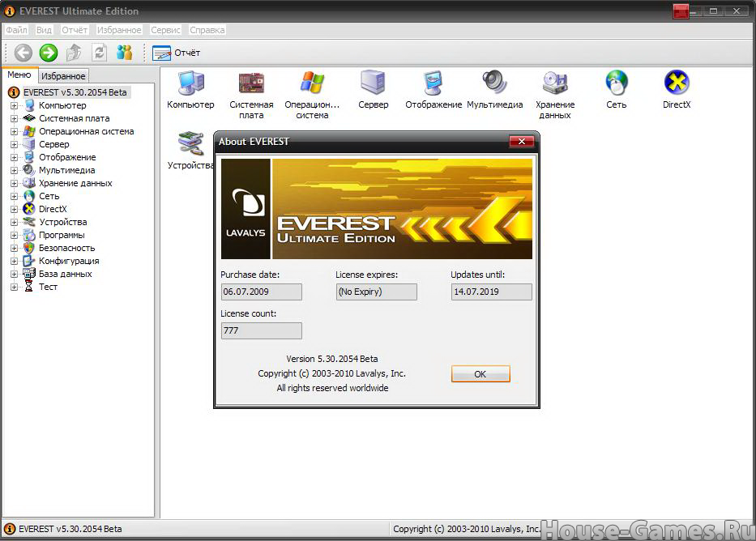Open the Сервер large icon

click(x=374, y=90)
